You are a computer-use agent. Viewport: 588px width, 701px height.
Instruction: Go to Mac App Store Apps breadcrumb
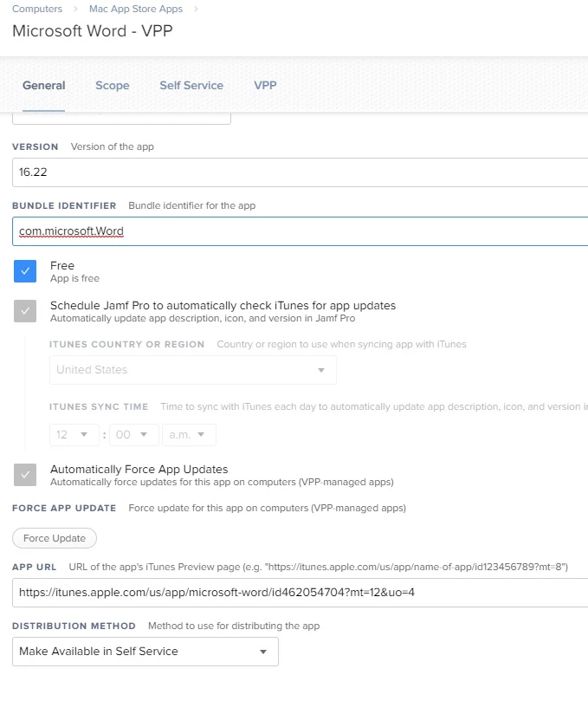coord(136,9)
